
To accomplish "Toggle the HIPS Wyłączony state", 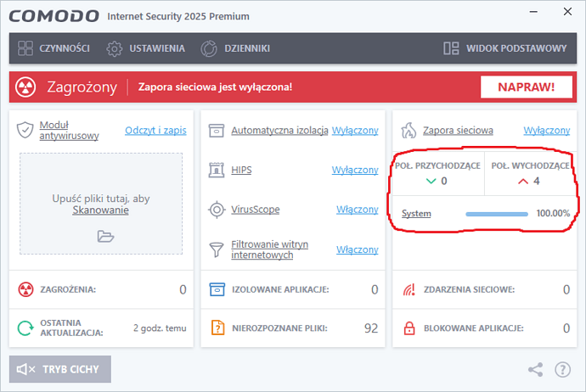I will pyautogui.click(x=355, y=170).
